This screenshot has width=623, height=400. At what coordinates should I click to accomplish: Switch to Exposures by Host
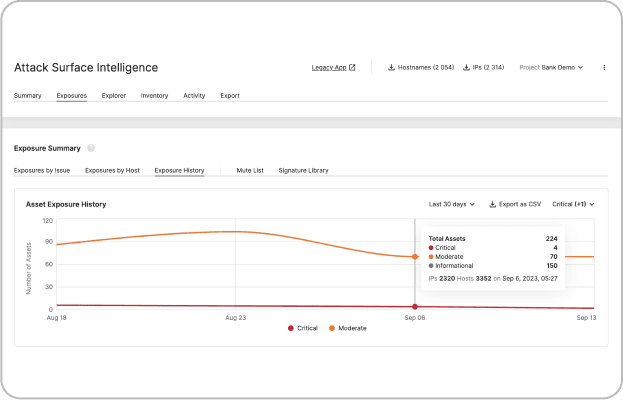(x=112, y=171)
